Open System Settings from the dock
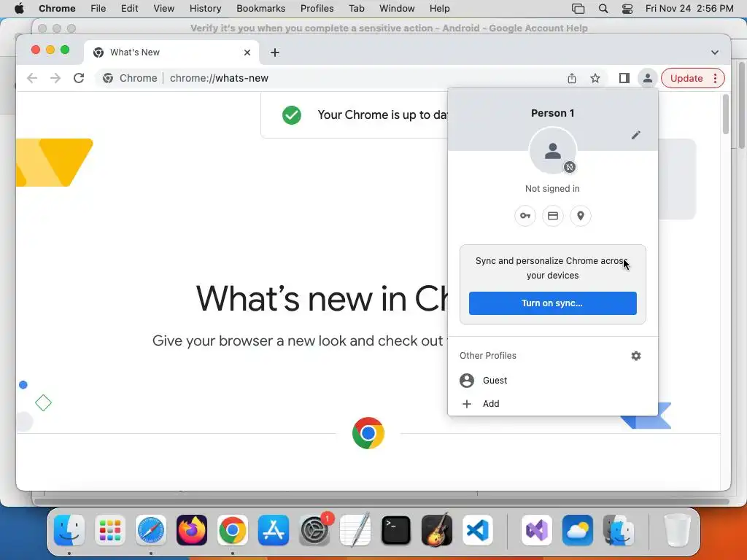This screenshot has width=747, height=560. pyautogui.click(x=314, y=530)
